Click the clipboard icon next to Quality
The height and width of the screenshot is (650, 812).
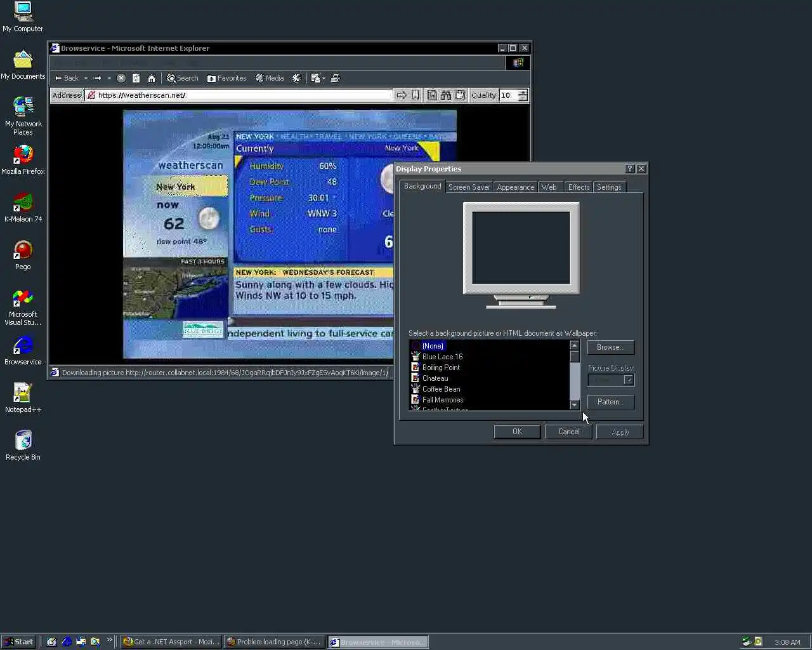pos(460,95)
